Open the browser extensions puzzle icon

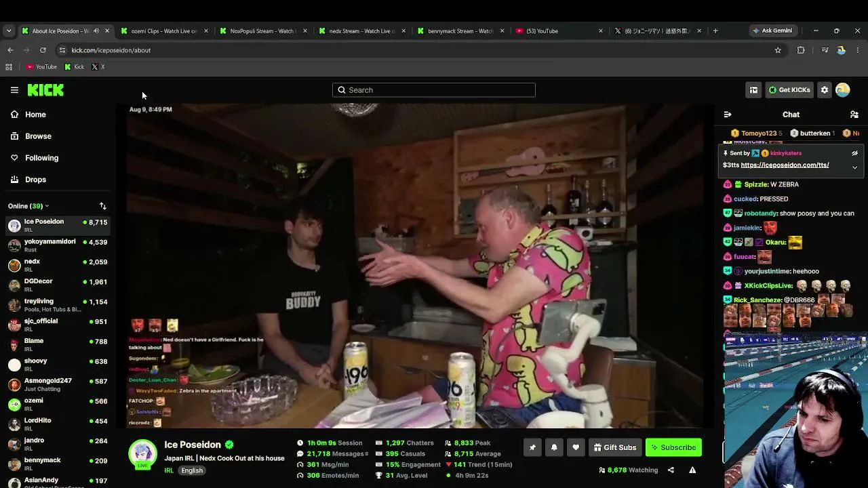[x=801, y=50]
